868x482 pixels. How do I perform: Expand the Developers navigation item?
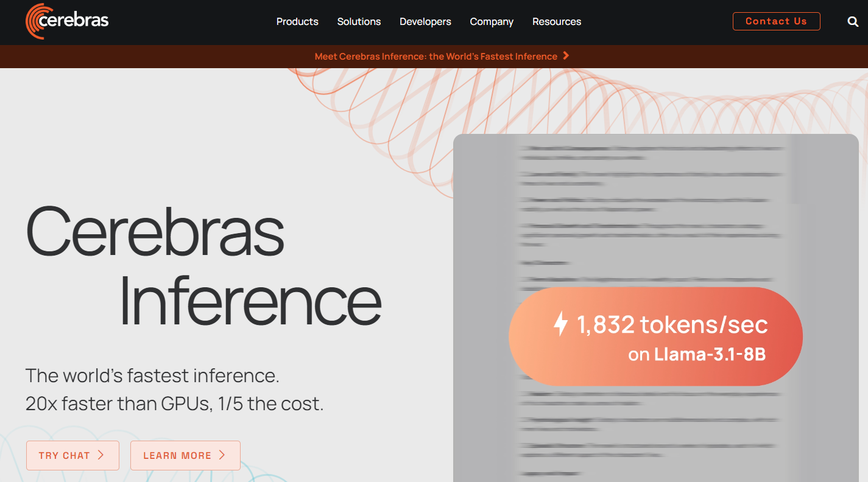pos(425,21)
